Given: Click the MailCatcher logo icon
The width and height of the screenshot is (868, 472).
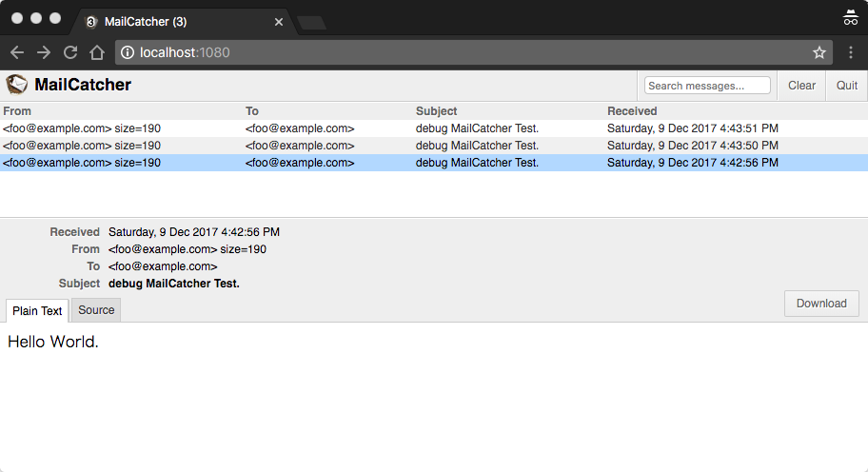Looking at the screenshot, I should click(16, 85).
